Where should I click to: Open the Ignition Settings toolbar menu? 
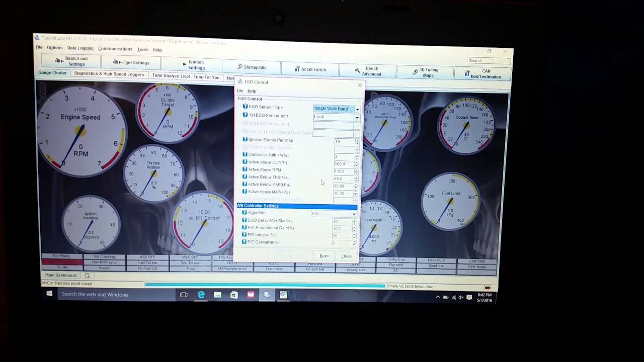tap(192, 65)
